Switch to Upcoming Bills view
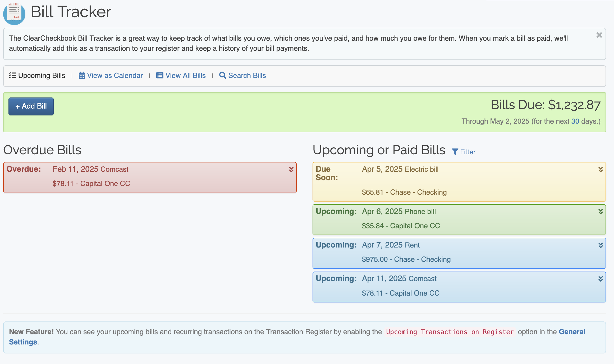Viewport: 614px width, 364px height. [42, 76]
